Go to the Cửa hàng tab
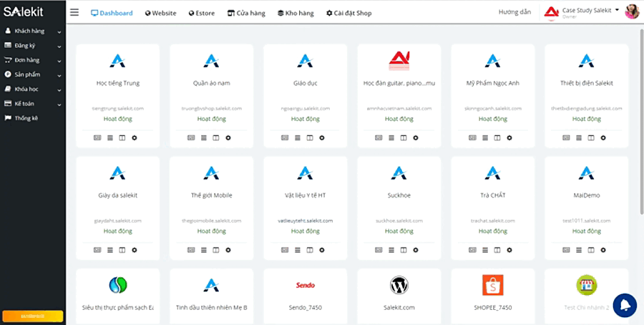Viewport: 644px width, 325px height. [246, 13]
